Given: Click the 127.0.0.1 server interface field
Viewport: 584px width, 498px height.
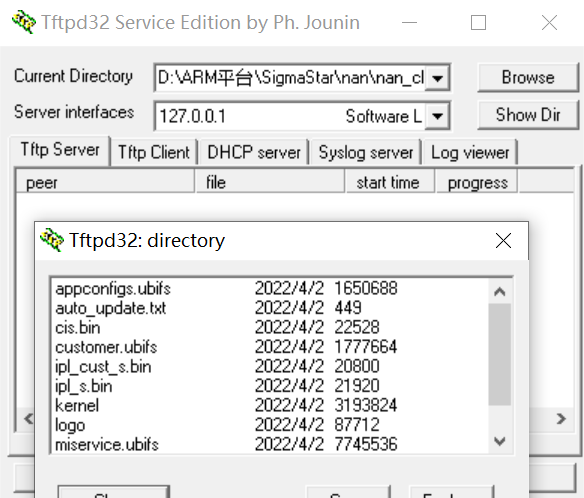Looking at the screenshot, I should tap(291, 116).
